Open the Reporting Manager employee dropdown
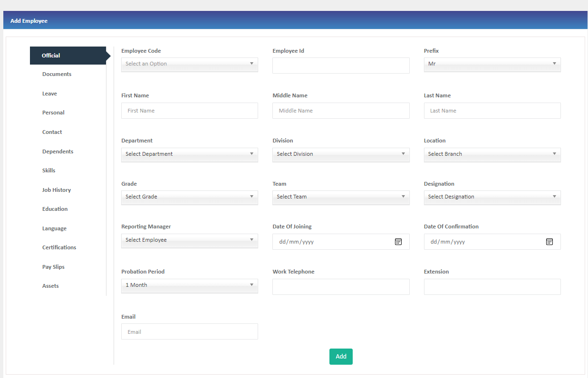This screenshot has height=378, width=588. tap(189, 241)
